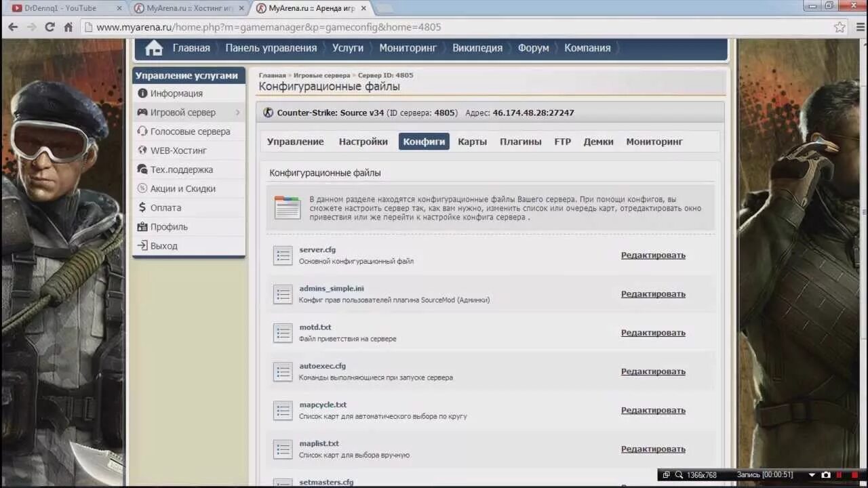Bookmark page with the star icon
The width and height of the screenshot is (868, 488).
[840, 27]
